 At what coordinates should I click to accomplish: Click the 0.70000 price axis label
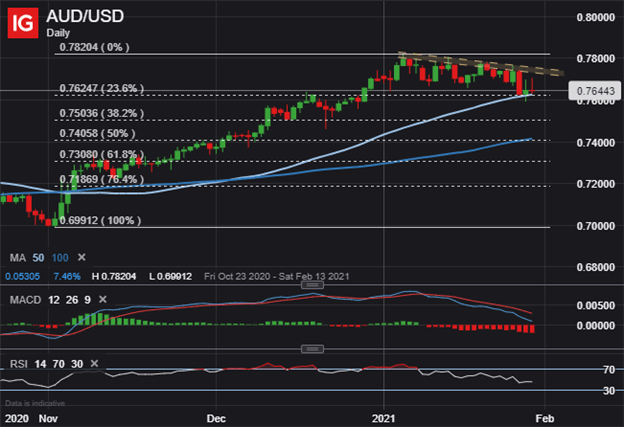pyautogui.click(x=595, y=226)
